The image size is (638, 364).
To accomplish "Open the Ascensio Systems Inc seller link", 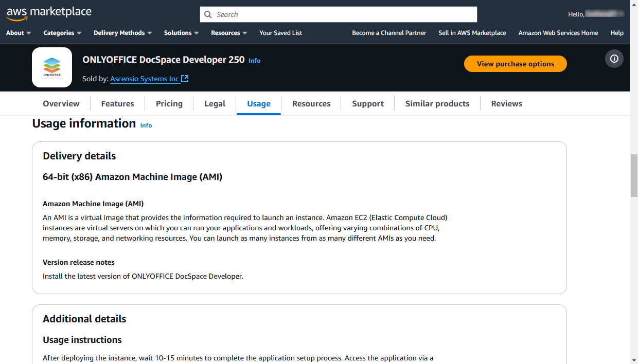I will click(145, 79).
